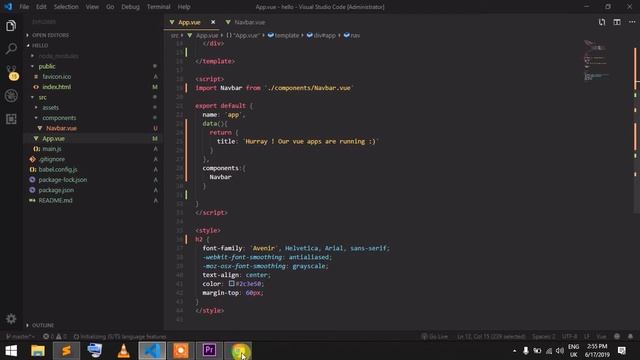This screenshot has height=360, width=640.
Task: Click the #2c3e50 color swatch
Action: tap(231, 283)
